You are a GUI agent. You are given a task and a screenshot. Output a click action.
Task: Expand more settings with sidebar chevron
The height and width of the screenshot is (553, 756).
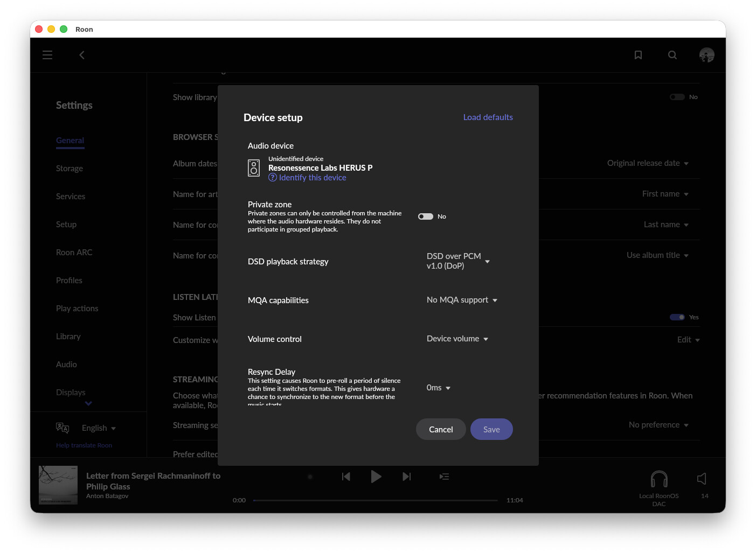pyautogui.click(x=88, y=403)
